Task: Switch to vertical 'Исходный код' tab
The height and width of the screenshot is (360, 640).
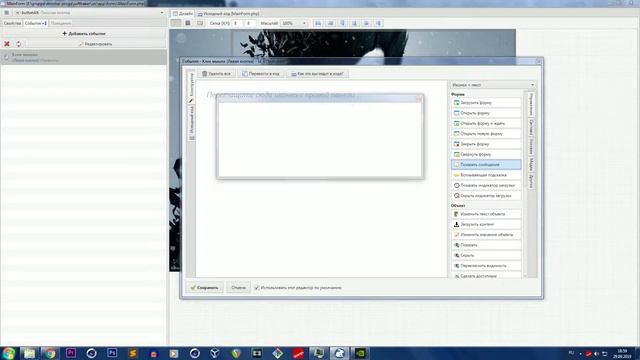Action: pos(191,123)
